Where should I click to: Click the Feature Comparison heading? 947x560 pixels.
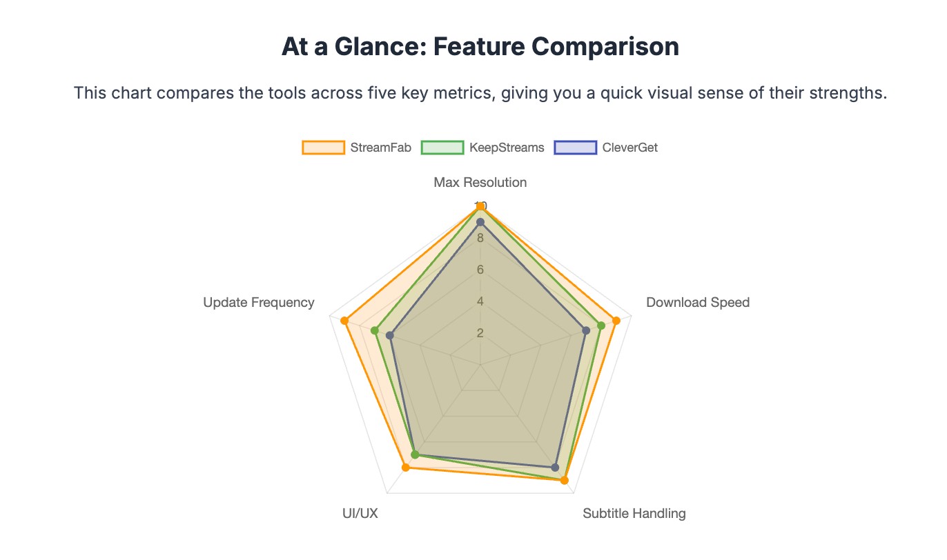pyautogui.click(x=480, y=46)
